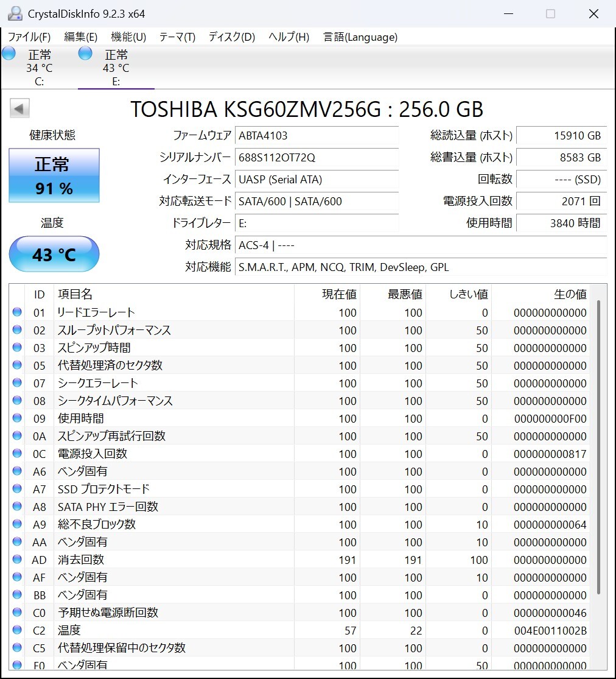Click status dot for リードエラーレート row

[17, 312]
